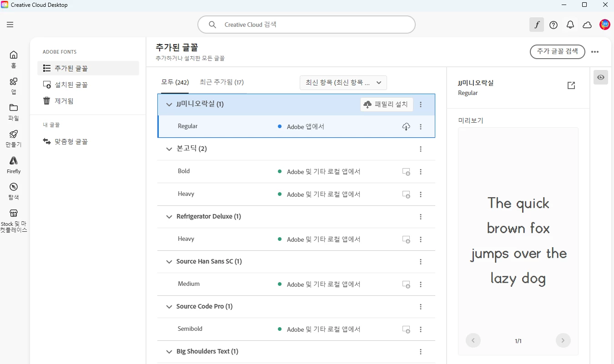Open the 최신 항목 sort dropdown
This screenshot has height=364, width=614.
click(x=343, y=83)
